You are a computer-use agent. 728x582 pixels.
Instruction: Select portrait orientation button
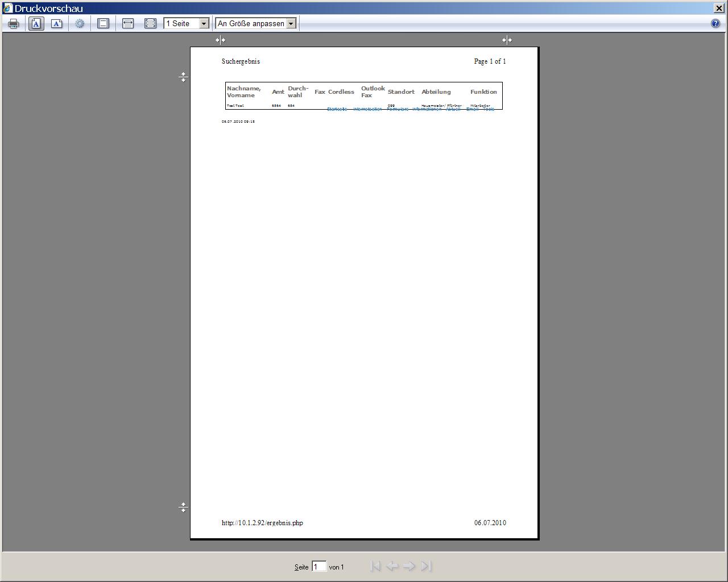[x=36, y=23]
